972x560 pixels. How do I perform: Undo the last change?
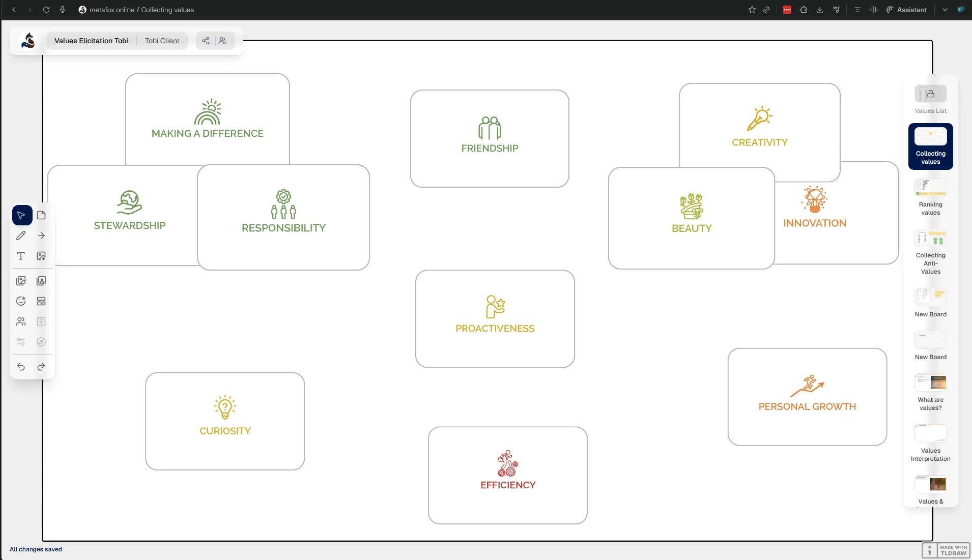pyautogui.click(x=21, y=367)
